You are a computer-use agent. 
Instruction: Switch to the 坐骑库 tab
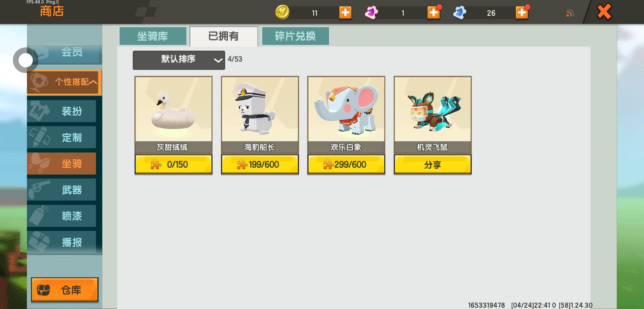(153, 36)
